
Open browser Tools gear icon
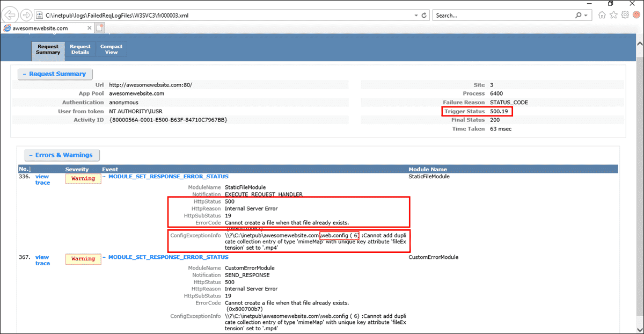[x=625, y=15]
